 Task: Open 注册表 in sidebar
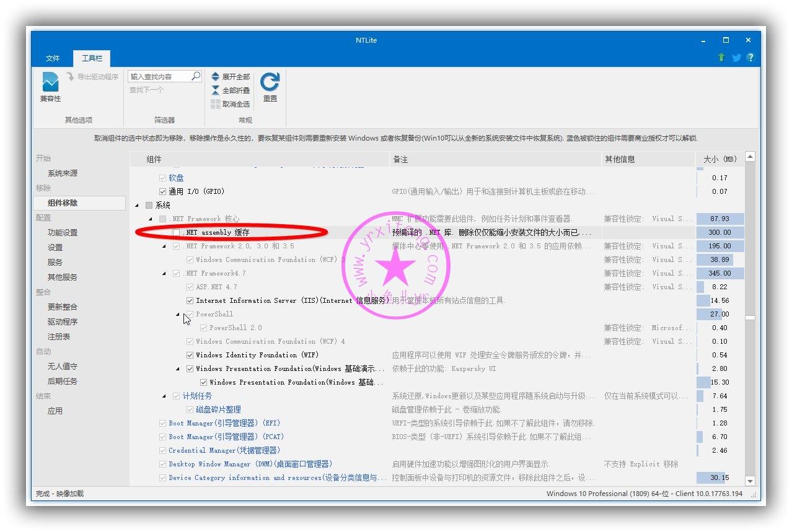(x=59, y=337)
